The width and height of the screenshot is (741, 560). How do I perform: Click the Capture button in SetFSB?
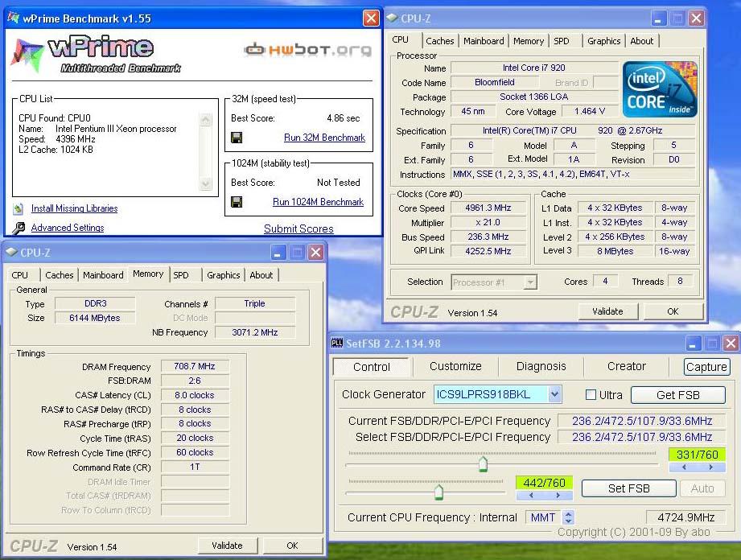click(x=706, y=367)
